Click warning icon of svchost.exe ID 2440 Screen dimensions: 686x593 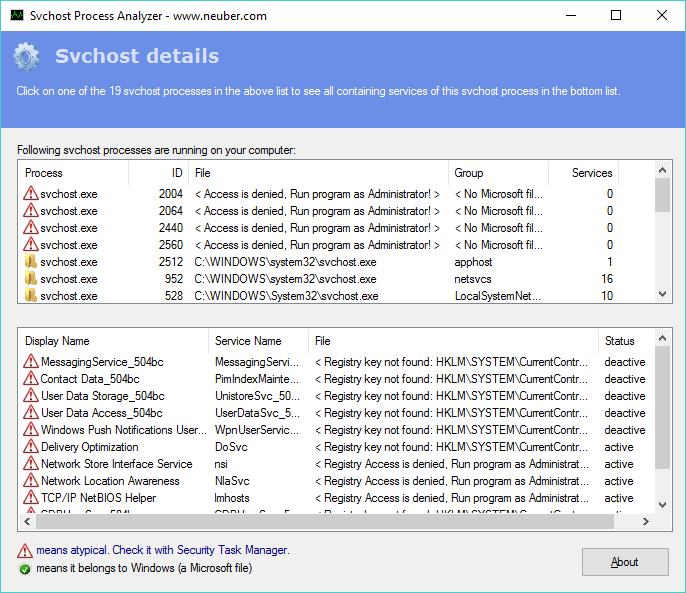coord(31,228)
